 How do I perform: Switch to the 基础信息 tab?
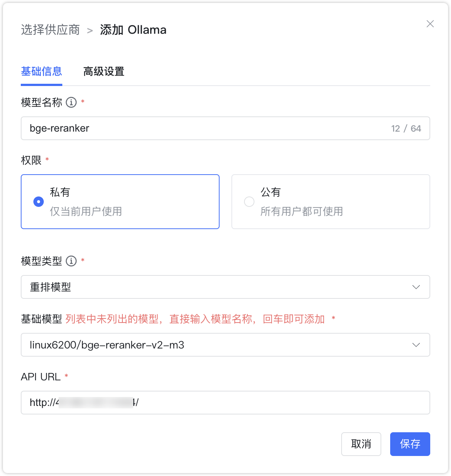pos(42,72)
